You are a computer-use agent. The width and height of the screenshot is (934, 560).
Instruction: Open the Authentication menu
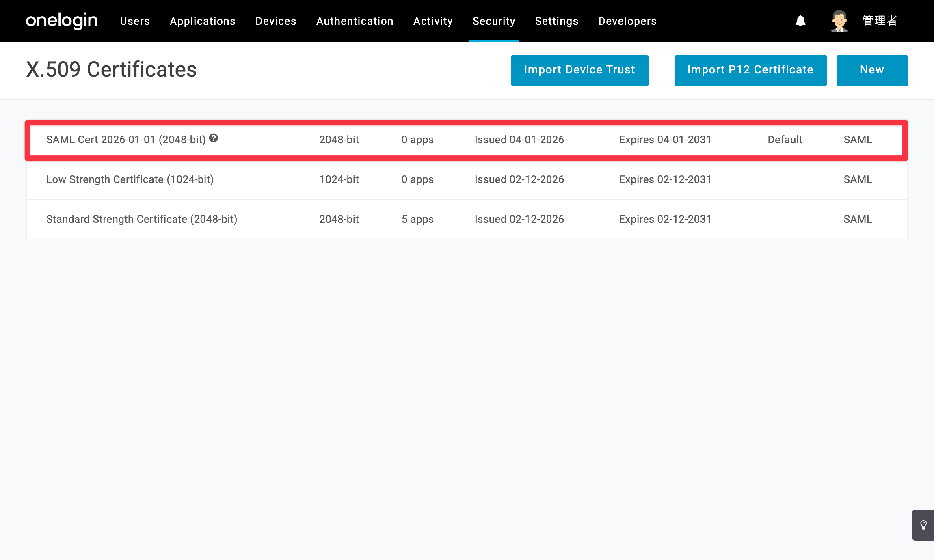point(355,21)
